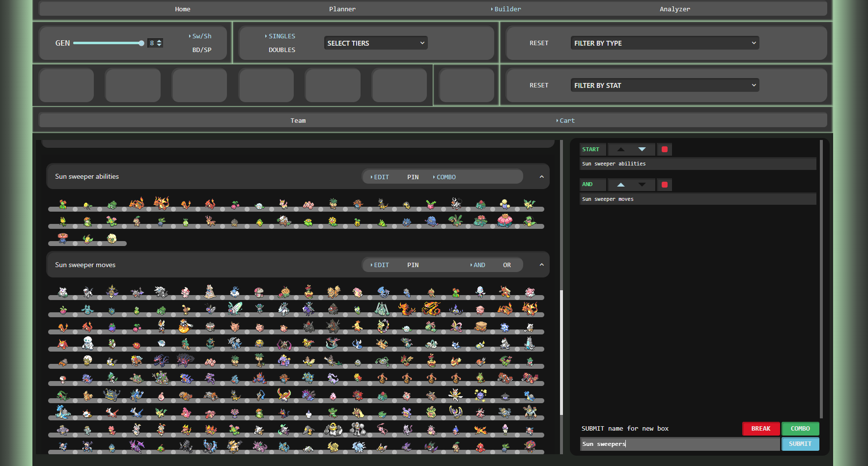Select Heliolisk in Sun sweeper abilities box
This screenshot has width=868, height=466.
pos(382,204)
